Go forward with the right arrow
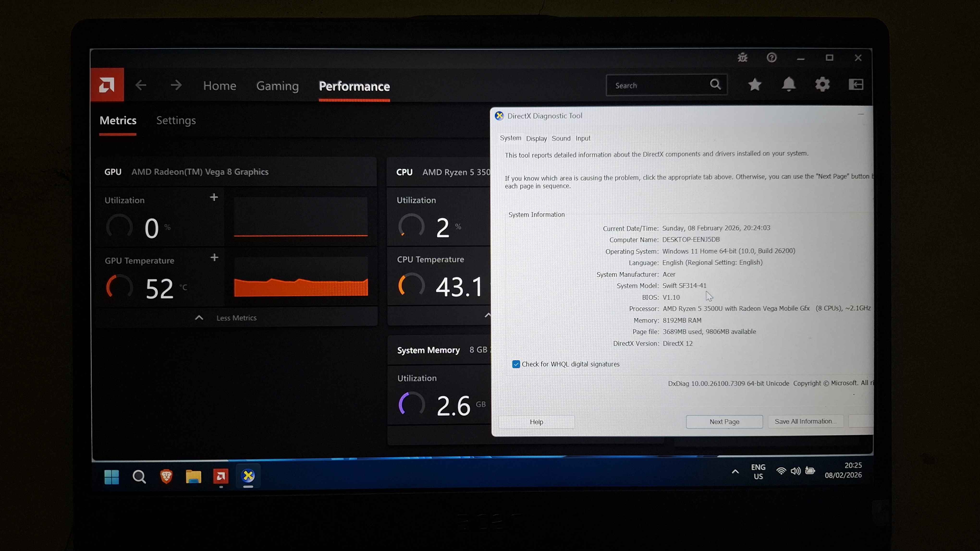 [176, 85]
